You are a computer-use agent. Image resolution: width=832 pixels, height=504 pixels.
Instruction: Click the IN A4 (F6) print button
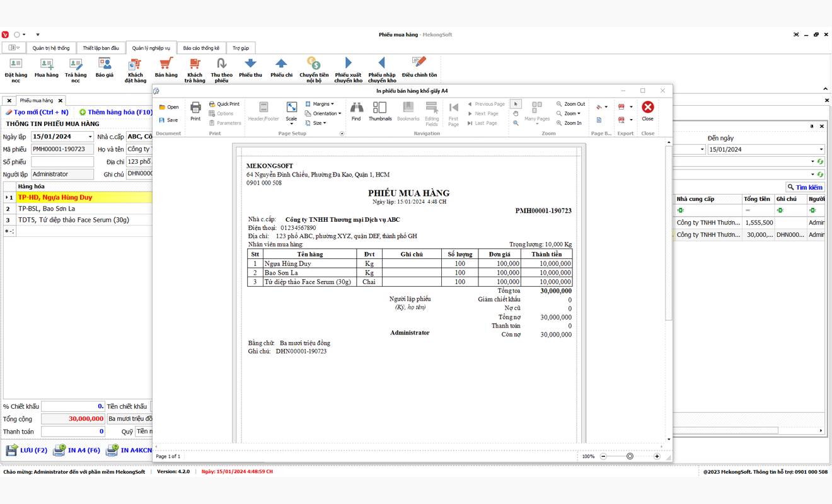point(76,450)
